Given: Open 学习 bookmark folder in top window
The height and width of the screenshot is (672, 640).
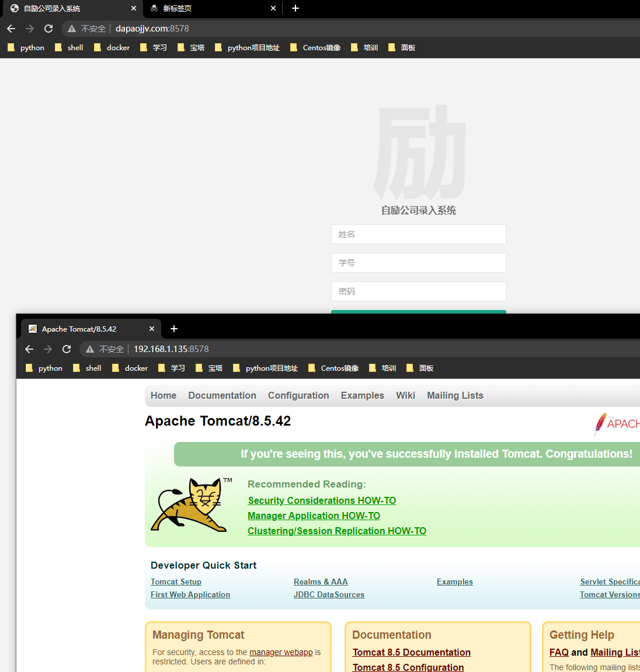Looking at the screenshot, I should pyautogui.click(x=154, y=47).
